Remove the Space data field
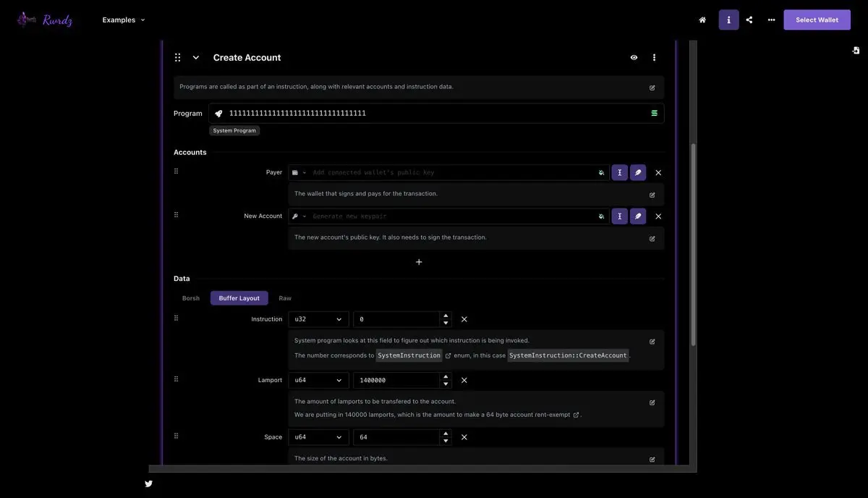868x498 pixels. [x=464, y=437]
